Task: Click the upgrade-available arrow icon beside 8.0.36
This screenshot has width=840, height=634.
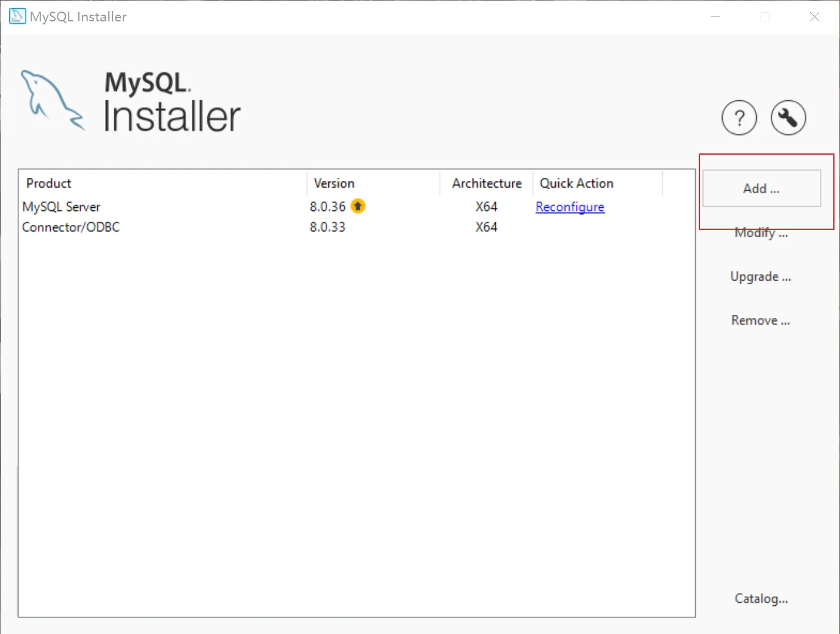Action: point(358,206)
